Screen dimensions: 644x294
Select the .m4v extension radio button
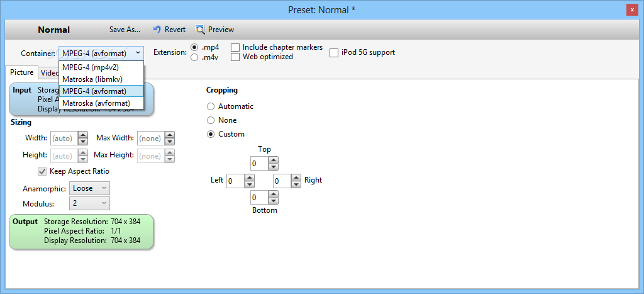[195, 57]
